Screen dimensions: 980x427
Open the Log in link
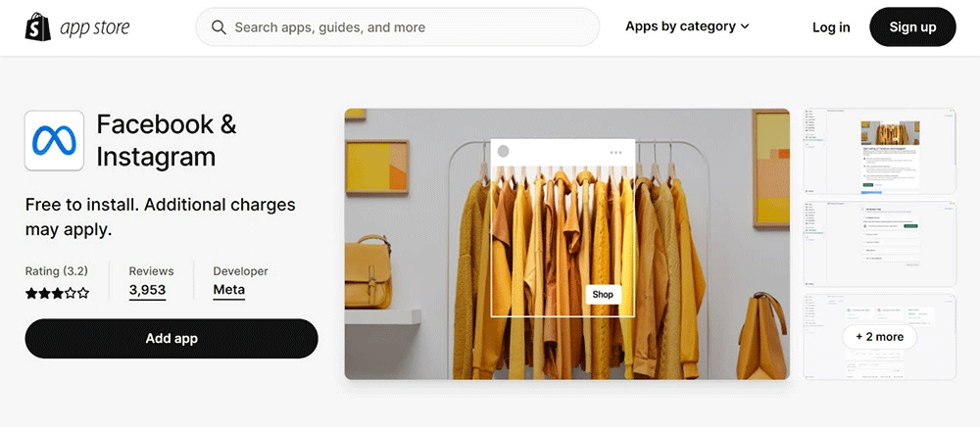click(831, 27)
